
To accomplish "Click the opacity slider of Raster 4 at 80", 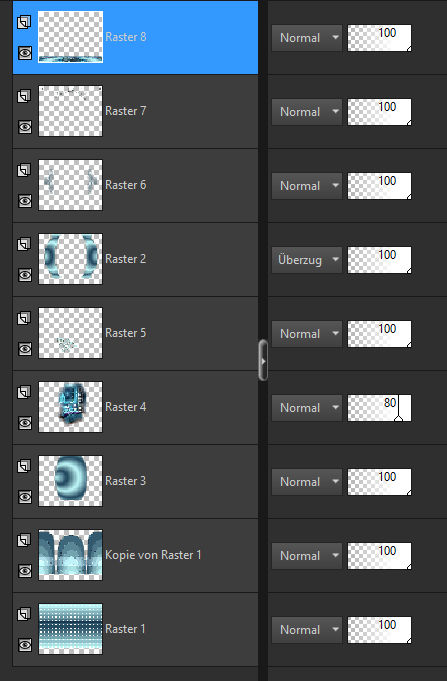I will click(x=379, y=408).
